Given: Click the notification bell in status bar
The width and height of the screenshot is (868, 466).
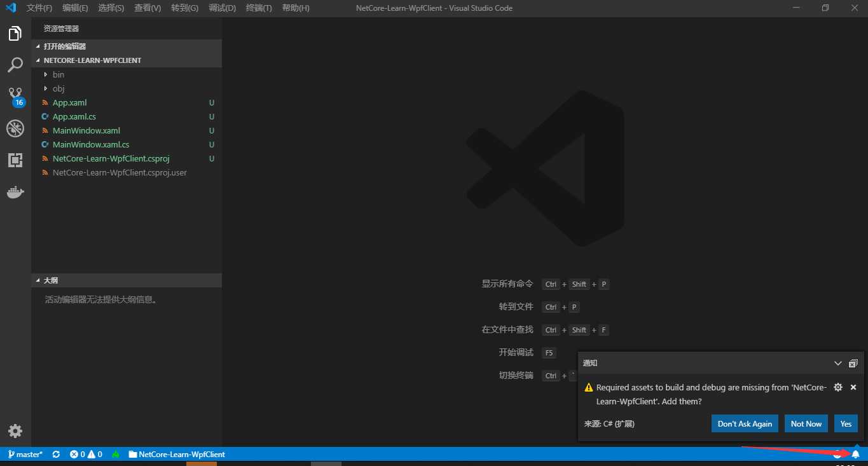Looking at the screenshot, I should (x=855, y=454).
